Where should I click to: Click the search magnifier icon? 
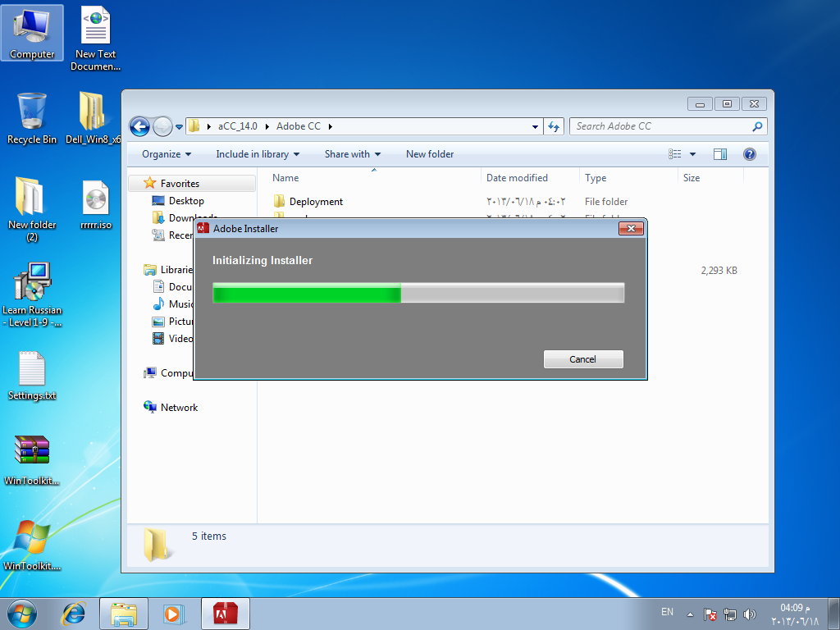pos(757,126)
